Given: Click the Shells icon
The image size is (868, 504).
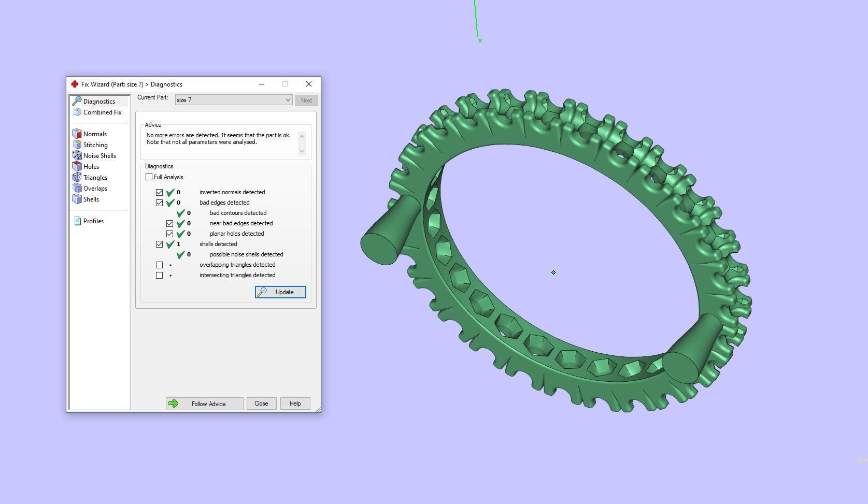Looking at the screenshot, I should point(77,199).
